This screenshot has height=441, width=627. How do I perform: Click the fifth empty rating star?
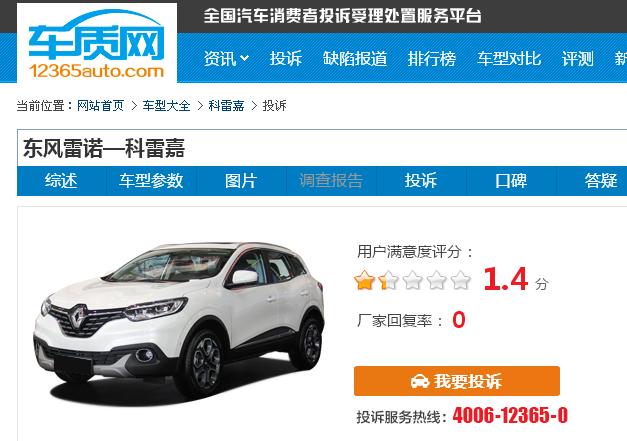pos(460,280)
